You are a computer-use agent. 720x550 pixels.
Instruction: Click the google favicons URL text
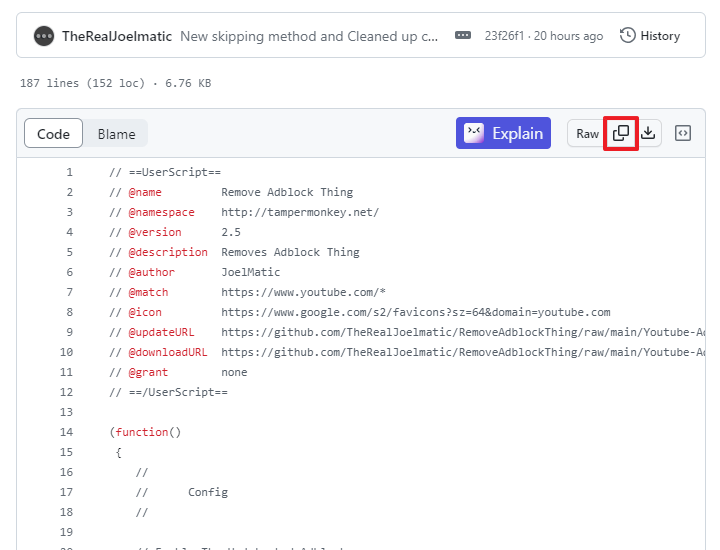416,312
